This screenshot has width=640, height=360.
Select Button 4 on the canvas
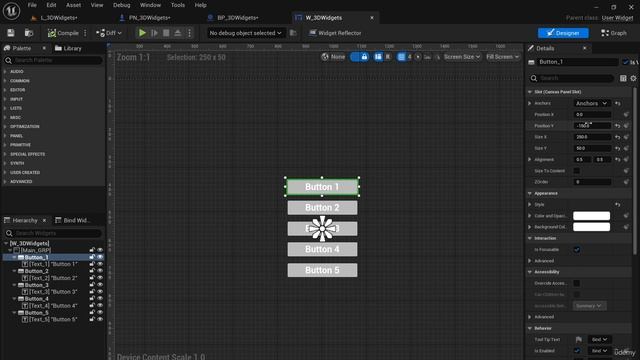tap(322, 249)
